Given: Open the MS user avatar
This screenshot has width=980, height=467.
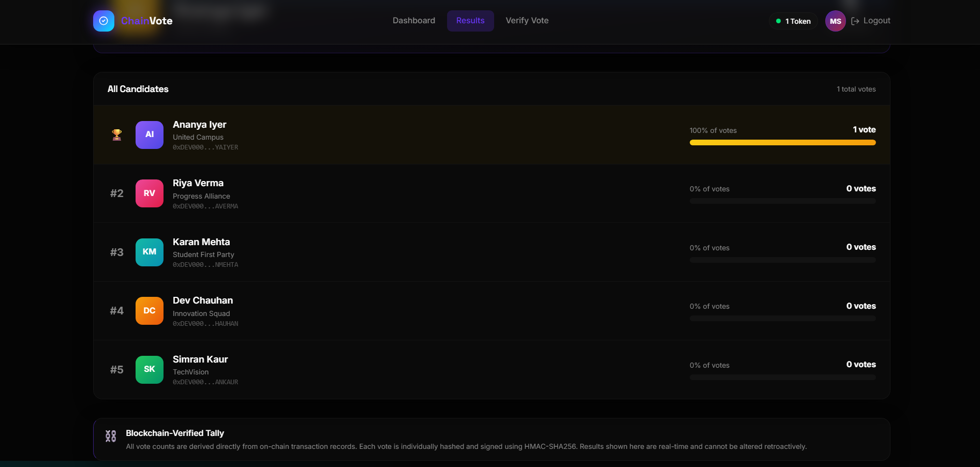Looking at the screenshot, I should (x=836, y=21).
